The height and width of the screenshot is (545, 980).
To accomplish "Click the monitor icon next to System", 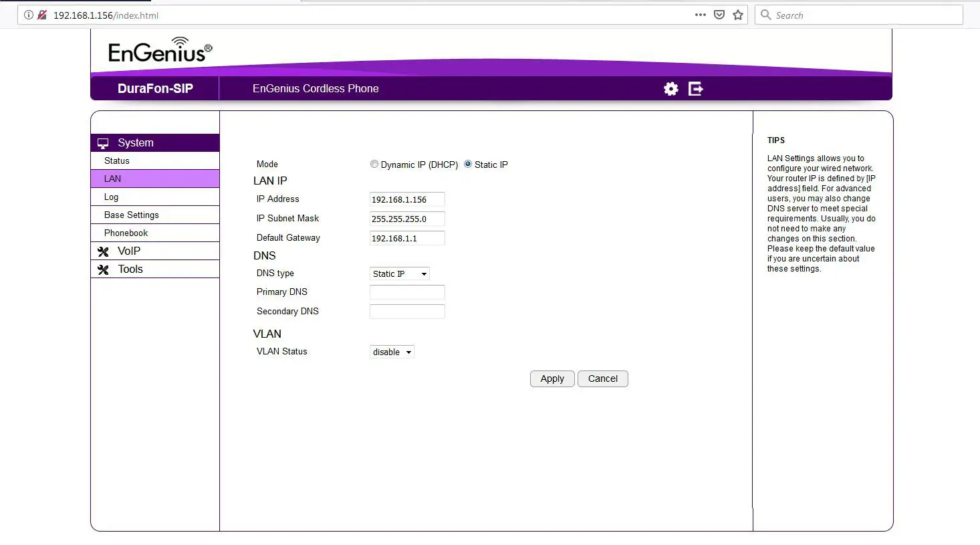I will pos(102,142).
